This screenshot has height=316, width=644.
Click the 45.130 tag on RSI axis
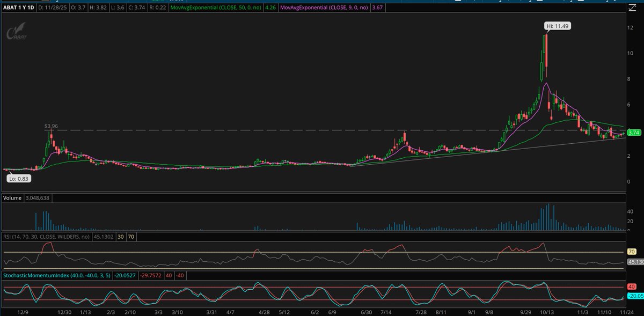coord(635,262)
